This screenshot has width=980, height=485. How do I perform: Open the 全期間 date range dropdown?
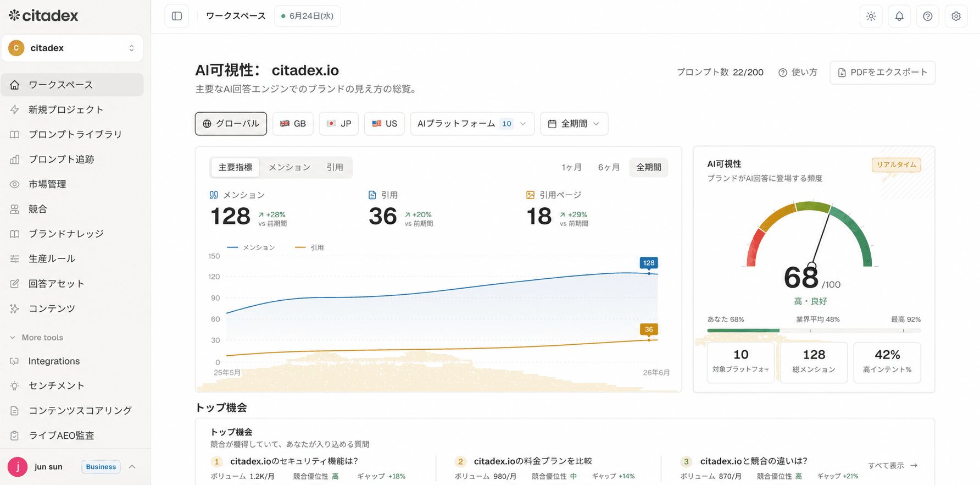[574, 124]
